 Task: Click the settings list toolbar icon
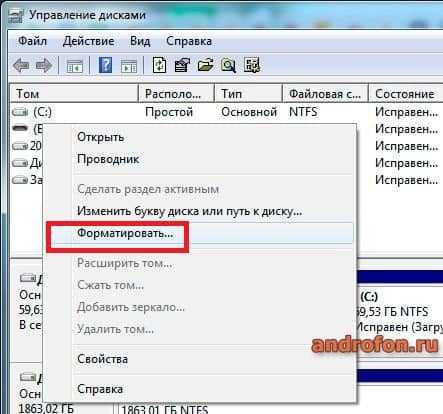(x=252, y=65)
